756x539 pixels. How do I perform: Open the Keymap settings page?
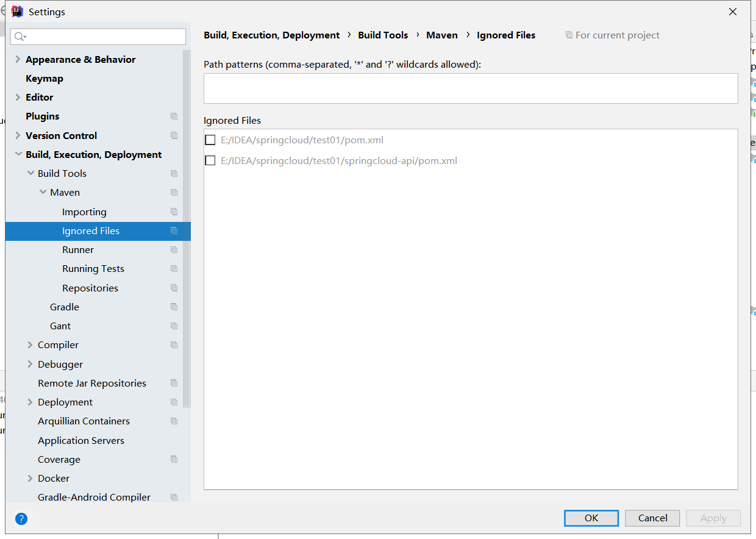tap(45, 79)
